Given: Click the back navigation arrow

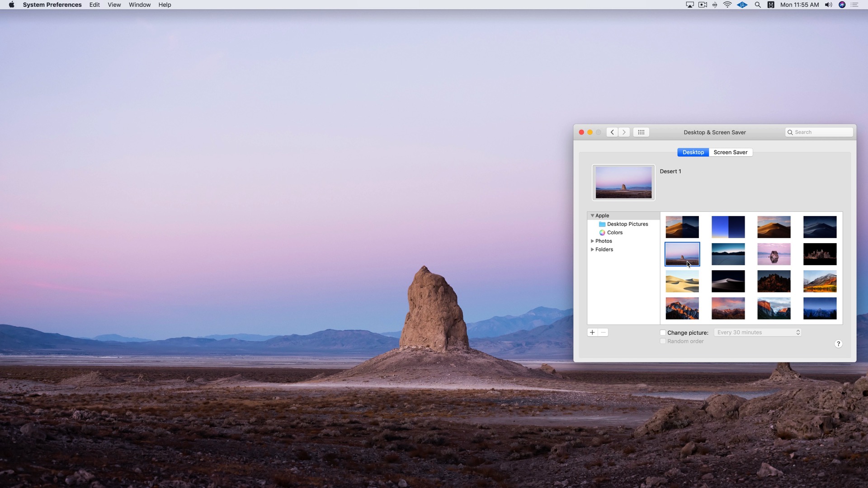Looking at the screenshot, I should pos(612,132).
